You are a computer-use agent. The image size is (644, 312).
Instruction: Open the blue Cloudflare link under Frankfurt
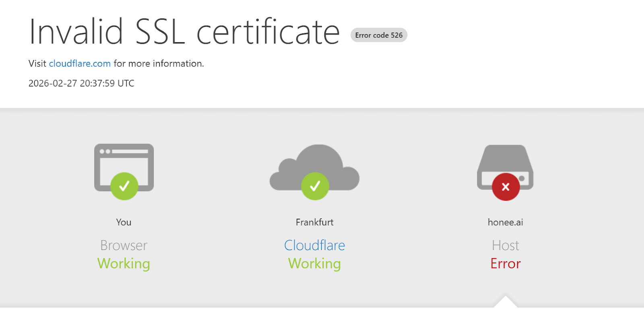tap(314, 245)
